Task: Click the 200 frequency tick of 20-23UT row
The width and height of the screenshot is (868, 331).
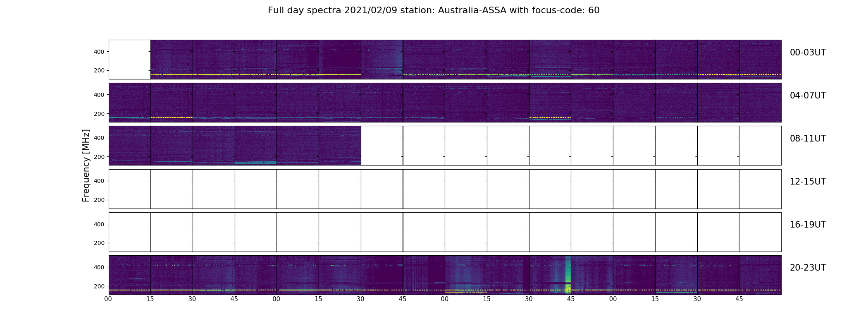Action: click(x=99, y=286)
